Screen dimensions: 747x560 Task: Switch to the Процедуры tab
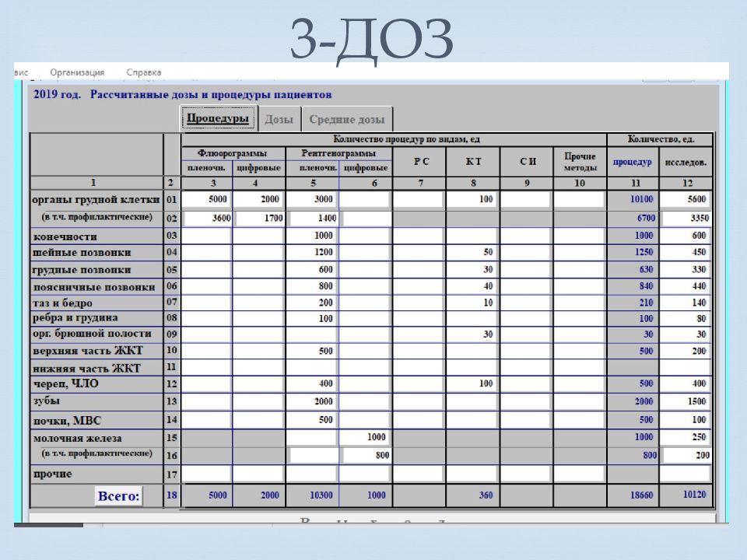point(218,118)
